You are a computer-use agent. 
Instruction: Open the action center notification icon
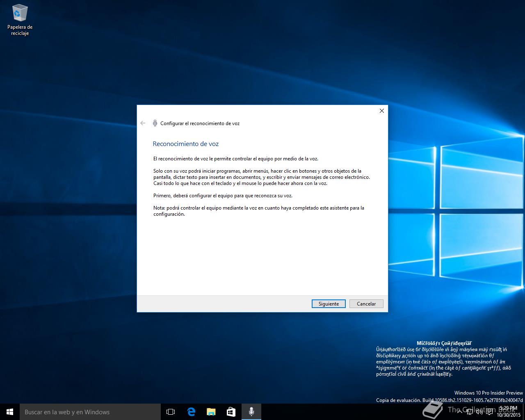[489, 412]
